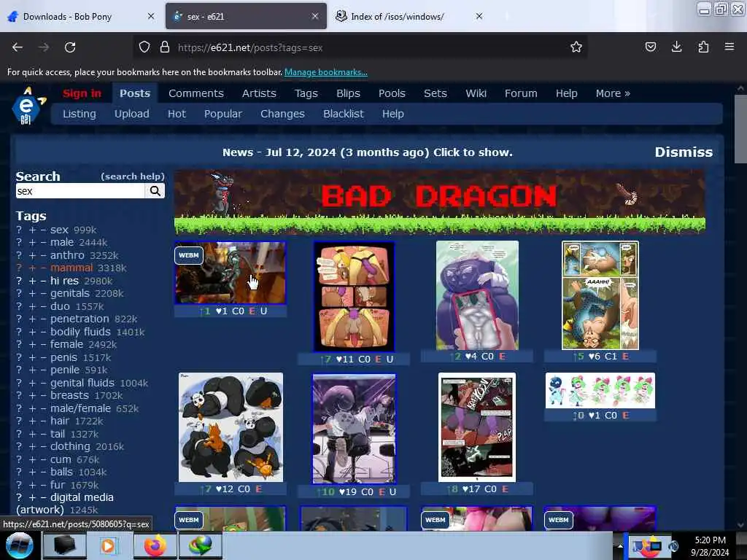Image resolution: width=747 pixels, height=560 pixels.
Task: Add the 'hair' tag with plus
Action: pos(32,421)
